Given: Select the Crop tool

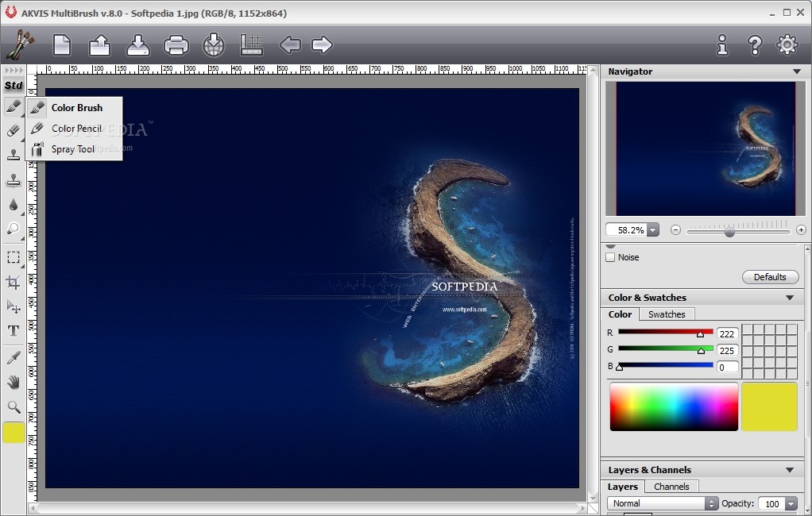Looking at the screenshot, I should click(14, 282).
